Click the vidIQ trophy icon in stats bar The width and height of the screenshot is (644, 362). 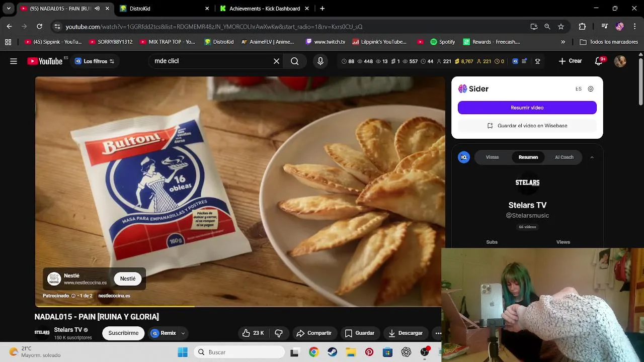(x=537, y=61)
